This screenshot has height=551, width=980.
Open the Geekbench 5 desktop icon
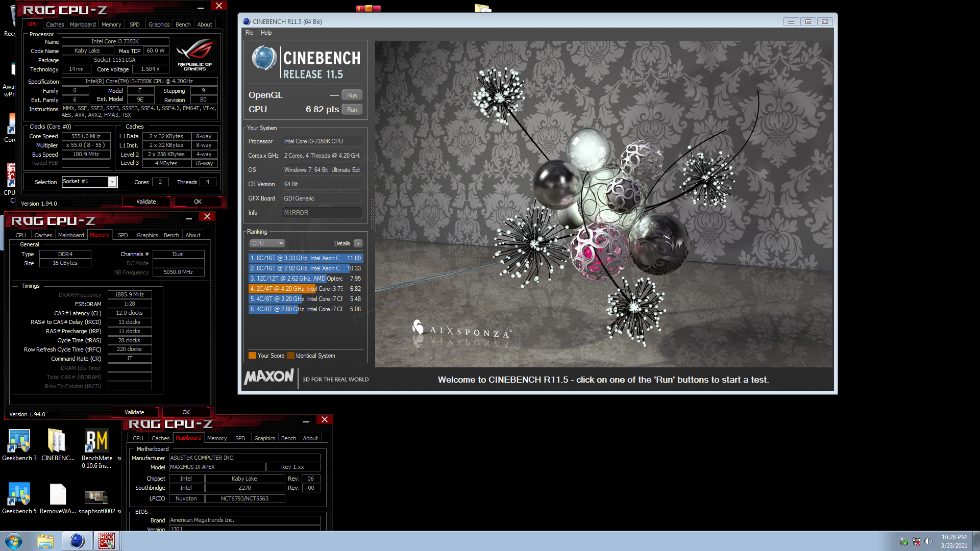[19, 498]
